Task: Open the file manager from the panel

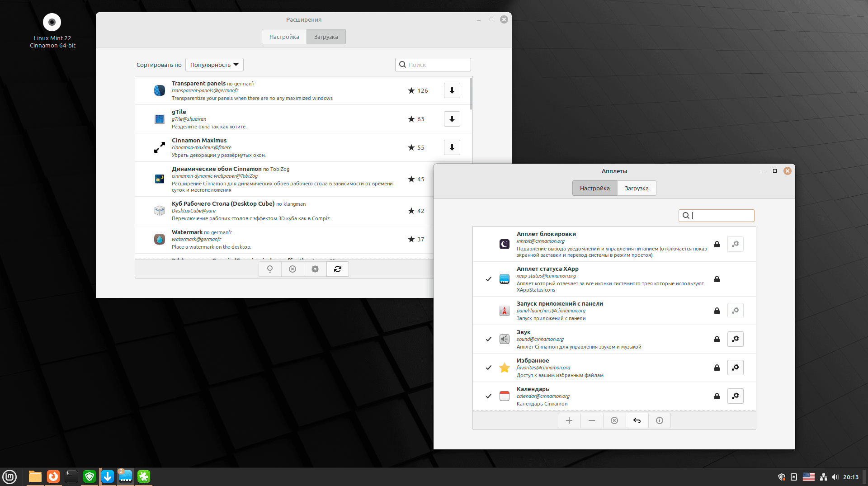Action: [35, 477]
